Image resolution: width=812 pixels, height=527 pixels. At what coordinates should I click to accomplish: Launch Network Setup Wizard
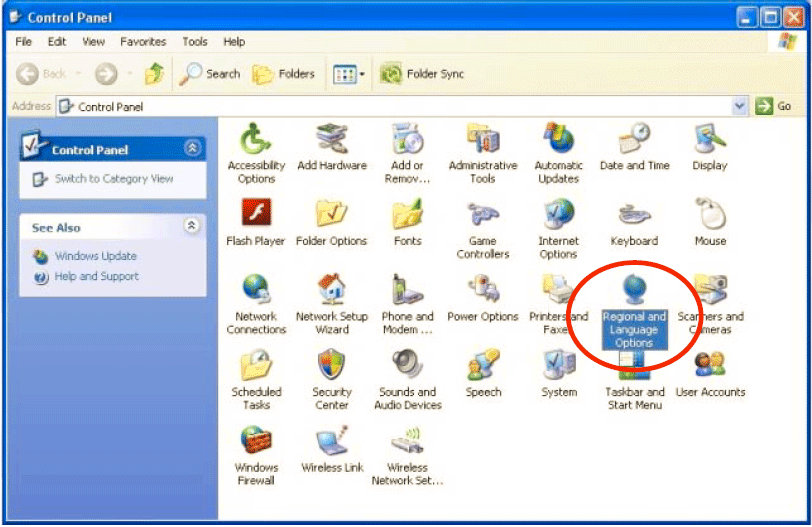(x=331, y=290)
